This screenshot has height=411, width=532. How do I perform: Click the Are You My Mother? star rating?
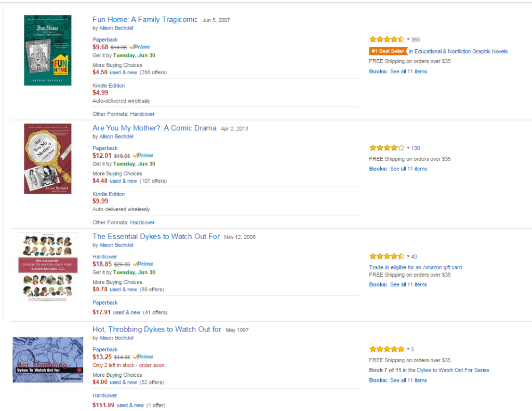[x=387, y=148]
